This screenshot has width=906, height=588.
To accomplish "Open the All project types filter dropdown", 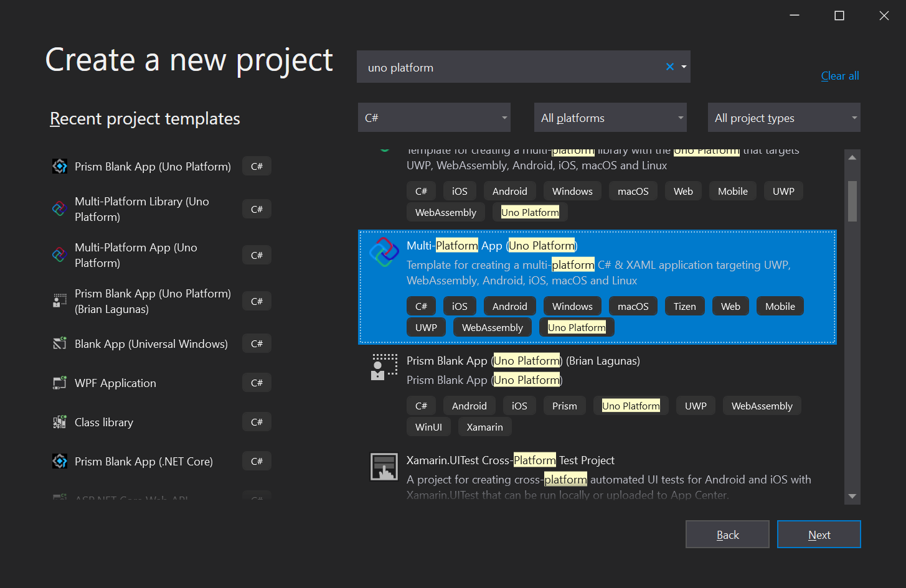I will coord(784,118).
